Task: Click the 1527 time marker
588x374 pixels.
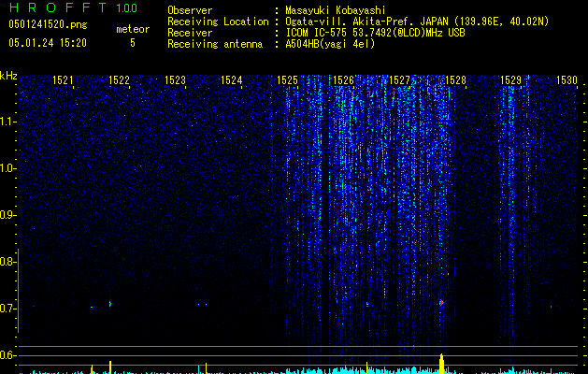Action: tap(399, 79)
